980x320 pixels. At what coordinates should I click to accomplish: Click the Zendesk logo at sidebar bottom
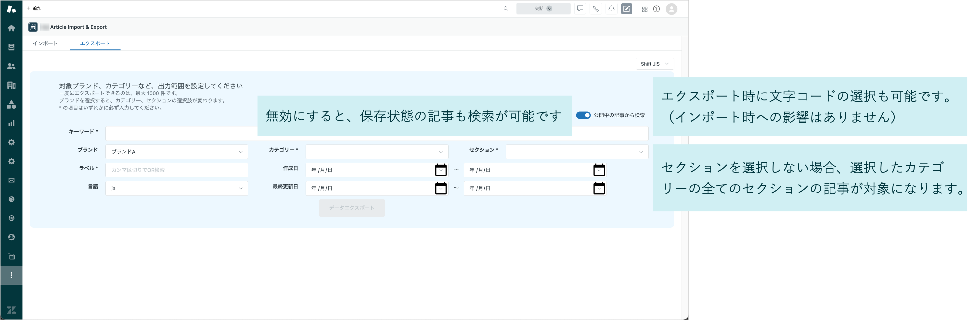12,310
